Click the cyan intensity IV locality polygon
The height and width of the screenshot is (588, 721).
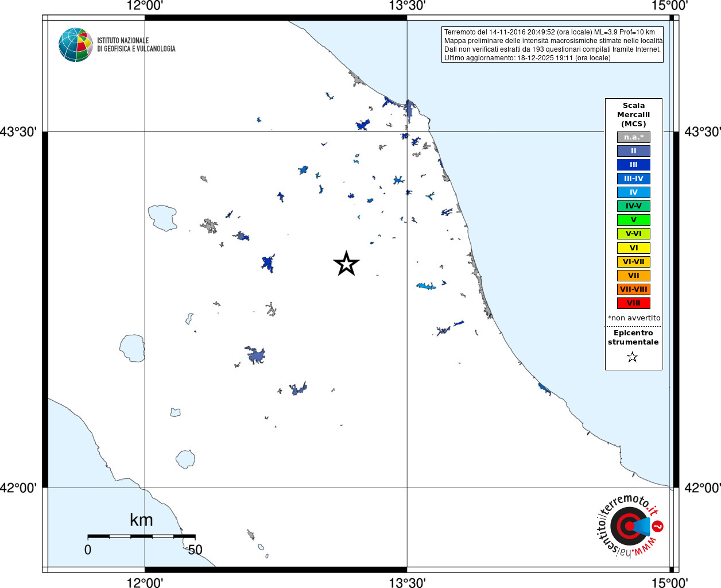coord(426,286)
